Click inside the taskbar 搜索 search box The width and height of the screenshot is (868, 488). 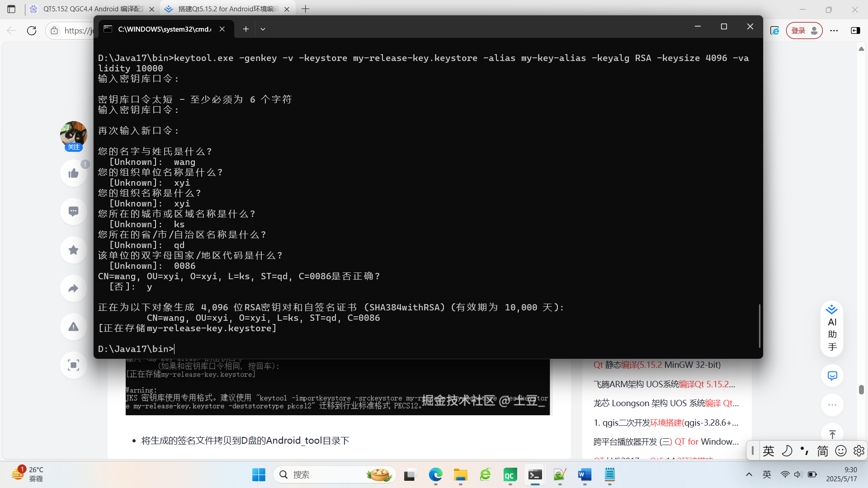pyautogui.click(x=335, y=474)
